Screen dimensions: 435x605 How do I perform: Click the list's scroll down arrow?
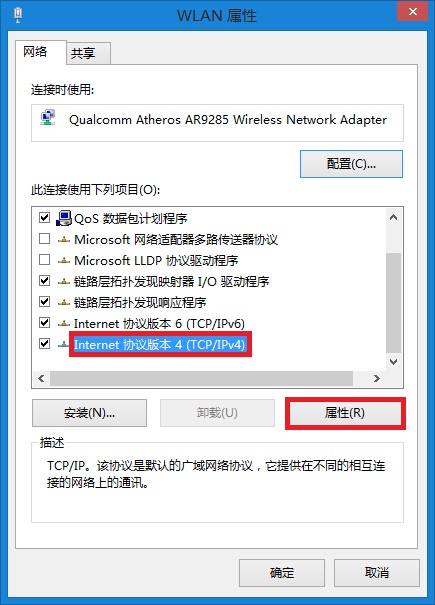pyautogui.click(x=393, y=362)
